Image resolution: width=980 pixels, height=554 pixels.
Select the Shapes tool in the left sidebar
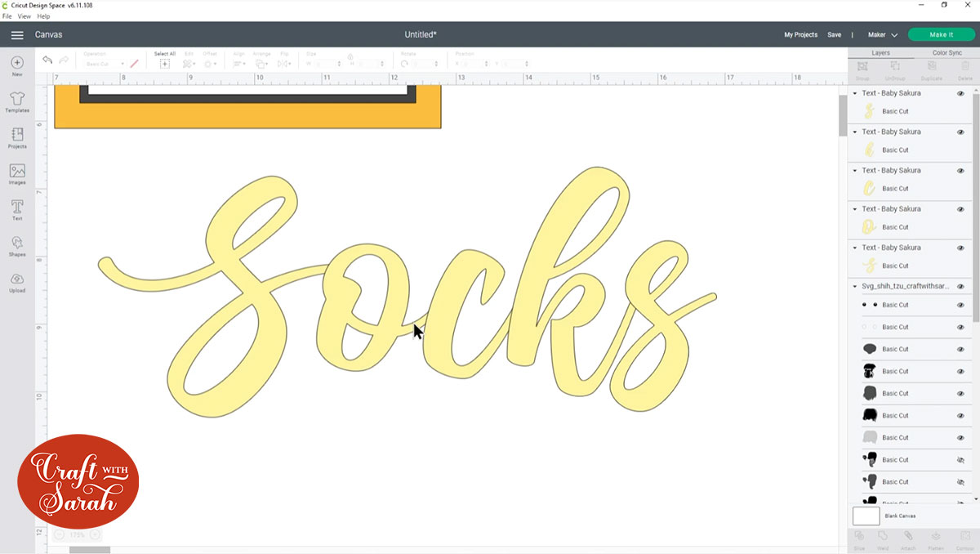pyautogui.click(x=16, y=247)
